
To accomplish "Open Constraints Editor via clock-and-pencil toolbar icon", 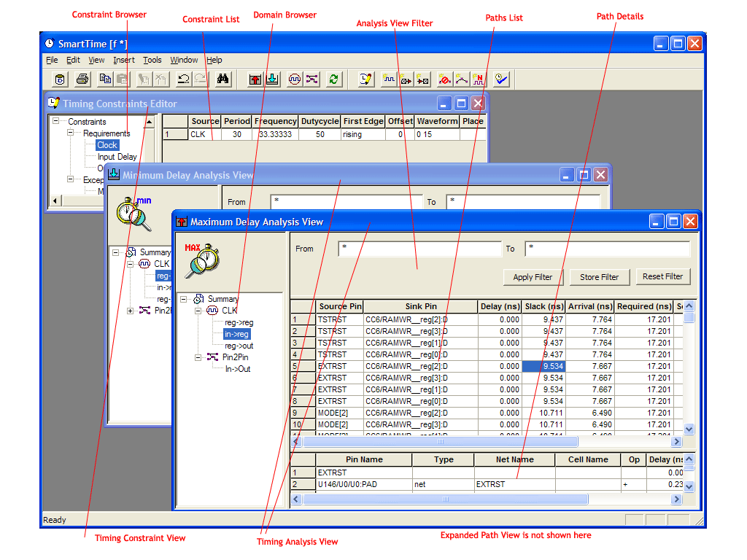I will tap(366, 79).
